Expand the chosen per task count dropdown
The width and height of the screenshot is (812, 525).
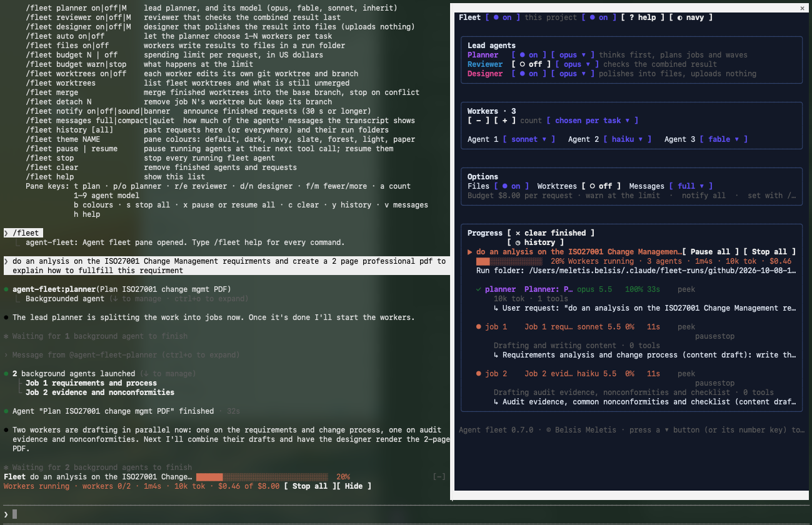(593, 121)
